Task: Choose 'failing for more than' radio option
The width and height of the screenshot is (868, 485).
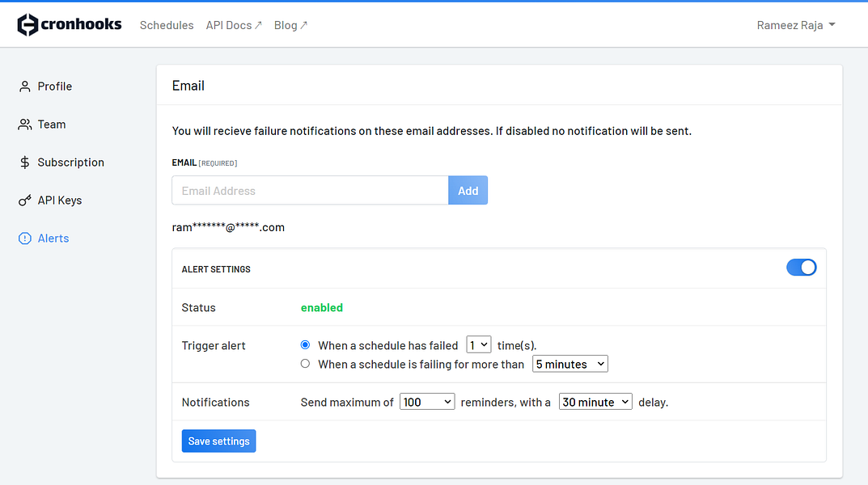Action: point(305,364)
